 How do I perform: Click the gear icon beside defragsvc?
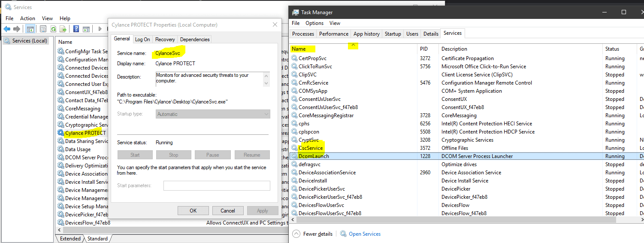coord(294,164)
